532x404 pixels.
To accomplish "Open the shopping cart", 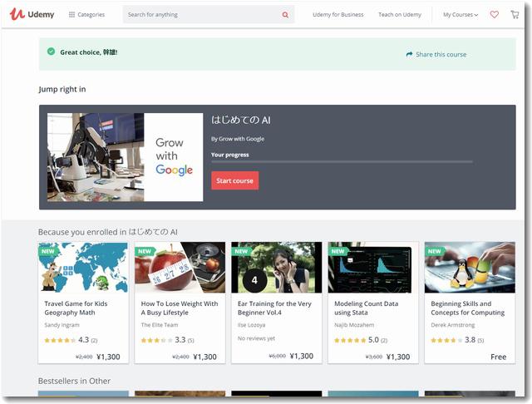I will click(x=515, y=14).
